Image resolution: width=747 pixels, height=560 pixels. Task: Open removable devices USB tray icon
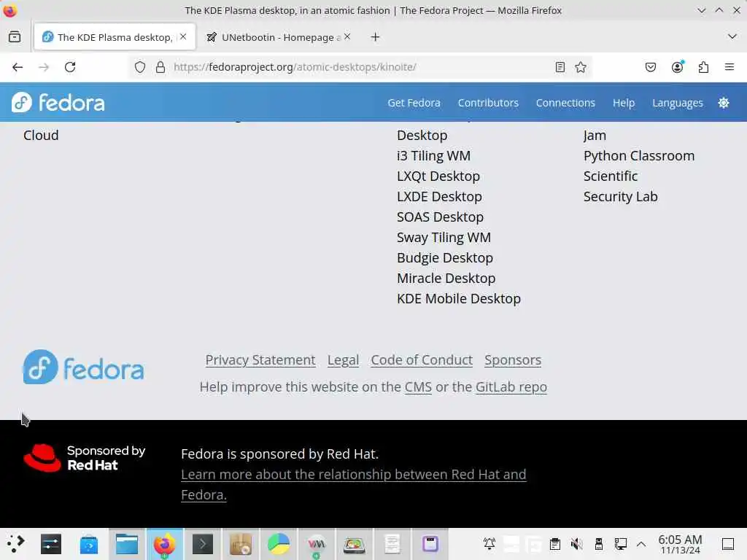(599, 543)
